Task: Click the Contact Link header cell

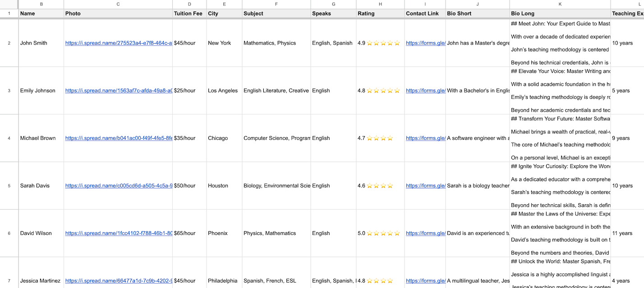Action: pyautogui.click(x=425, y=14)
